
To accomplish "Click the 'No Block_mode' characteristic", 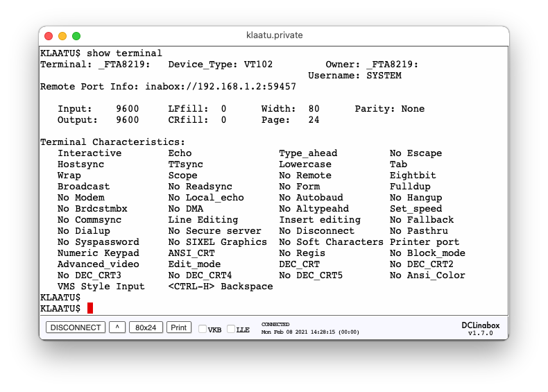I will click(427, 253).
